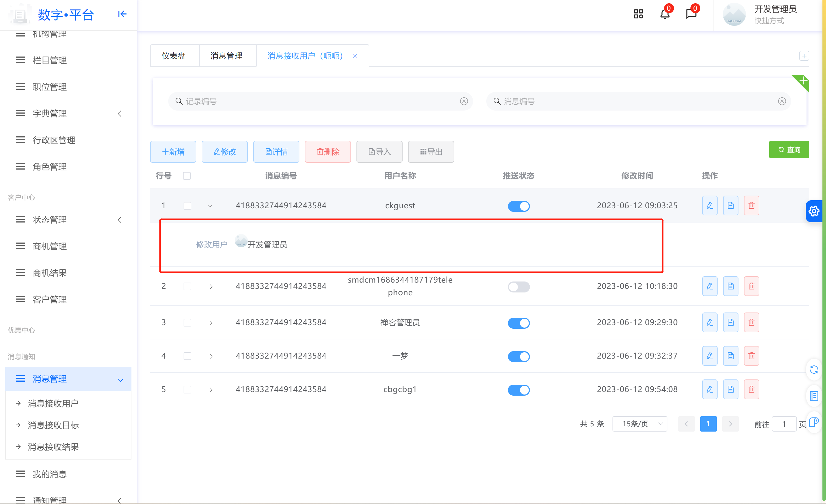Click the go-to page number input
The height and width of the screenshot is (504, 826).
tap(784, 424)
